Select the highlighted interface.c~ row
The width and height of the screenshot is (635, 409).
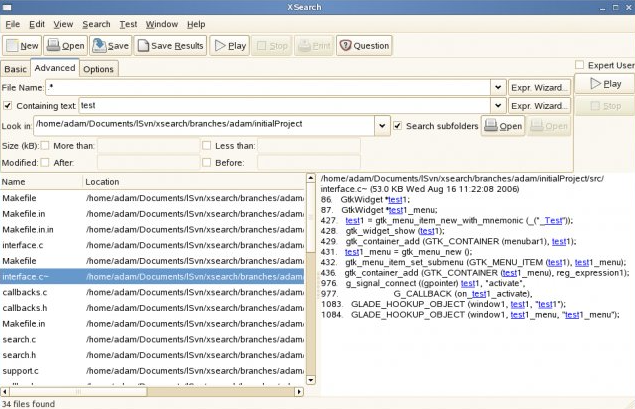pos(152,277)
